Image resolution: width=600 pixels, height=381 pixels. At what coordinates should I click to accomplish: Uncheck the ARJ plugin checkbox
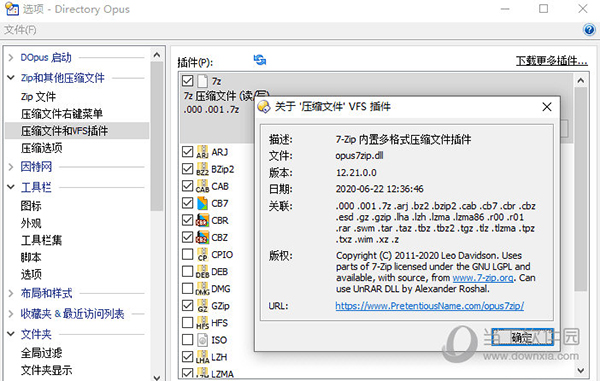coord(188,152)
